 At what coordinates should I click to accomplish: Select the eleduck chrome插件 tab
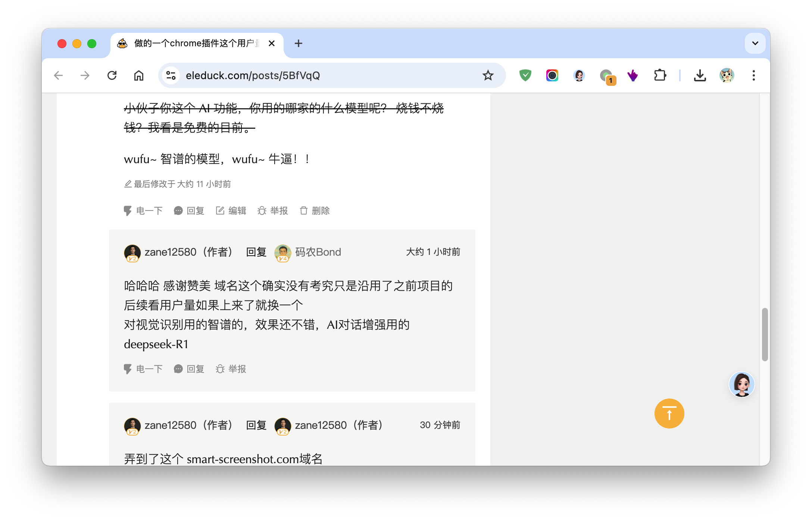tap(194, 43)
